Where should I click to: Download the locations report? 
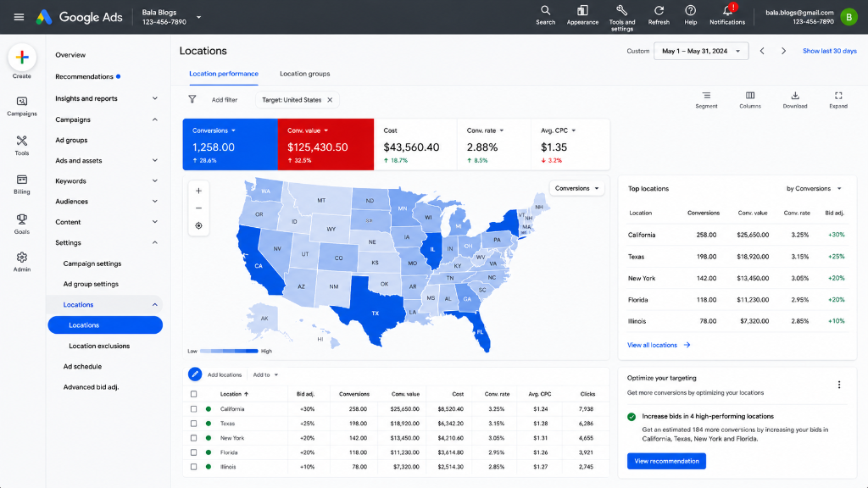tap(795, 100)
